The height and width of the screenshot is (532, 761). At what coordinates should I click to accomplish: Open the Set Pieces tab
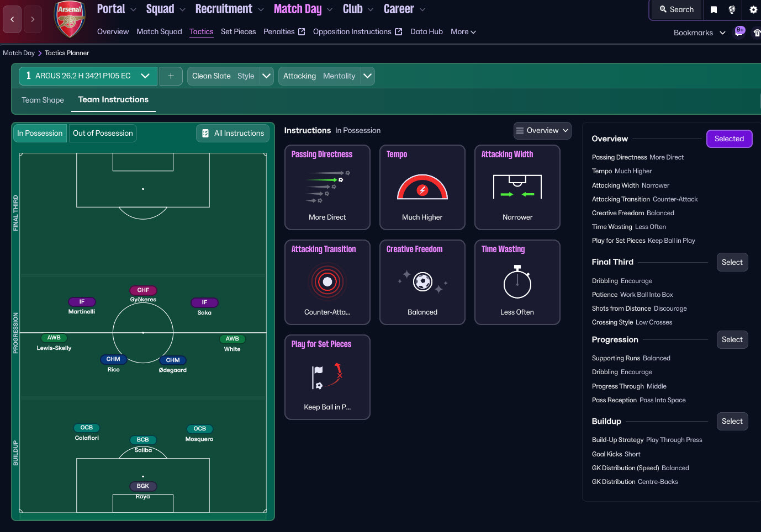[x=238, y=31]
